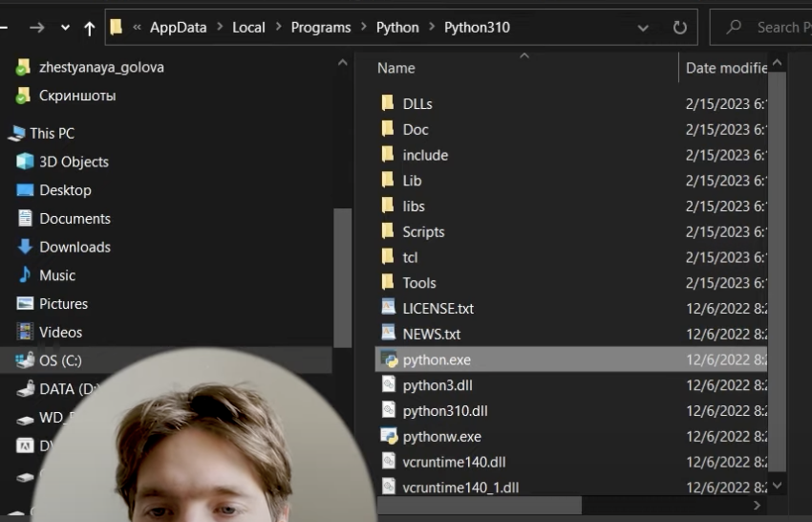Screen dimensions: 812x522
Task: Go up one folder level
Action: pos(90,28)
